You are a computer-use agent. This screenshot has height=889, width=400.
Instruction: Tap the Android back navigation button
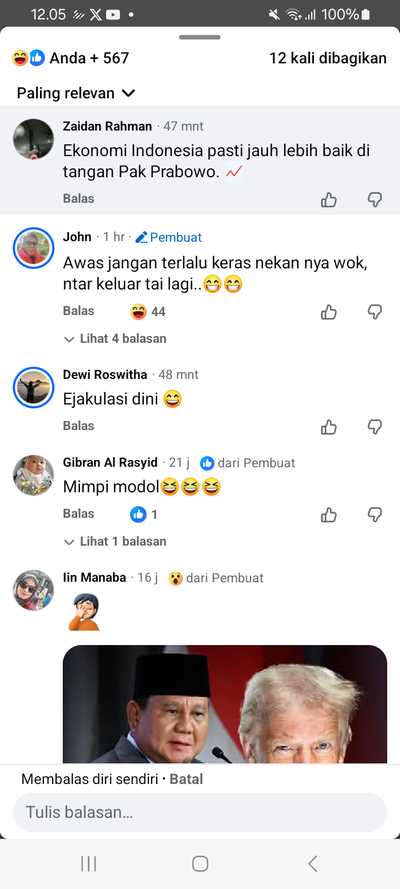point(313,863)
